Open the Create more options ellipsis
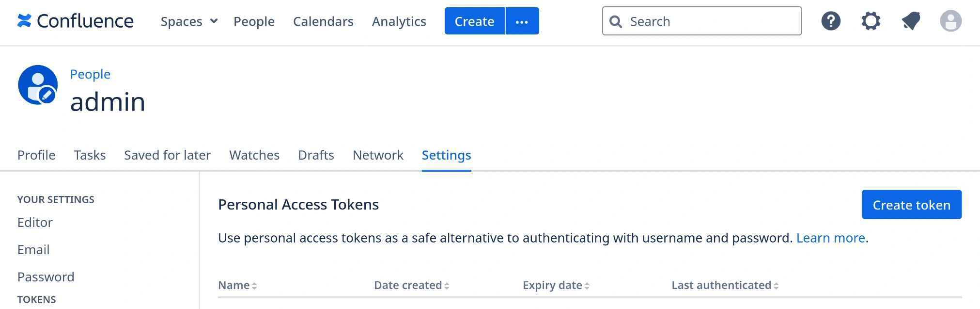This screenshot has width=980, height=309. (x=522, y=21)
